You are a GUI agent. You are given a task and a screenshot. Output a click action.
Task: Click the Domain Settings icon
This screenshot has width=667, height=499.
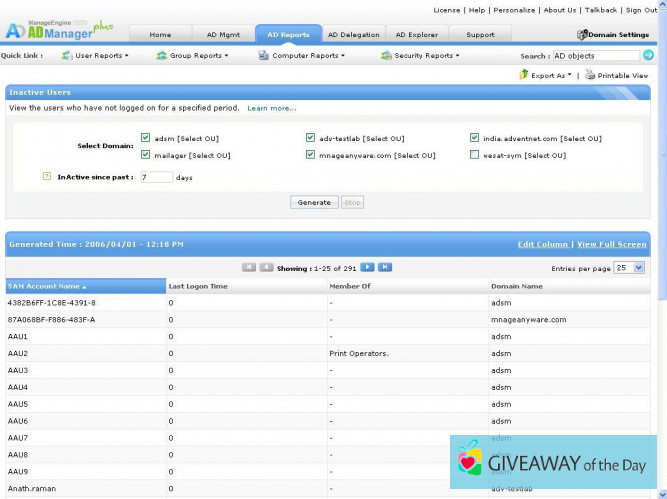582,35
